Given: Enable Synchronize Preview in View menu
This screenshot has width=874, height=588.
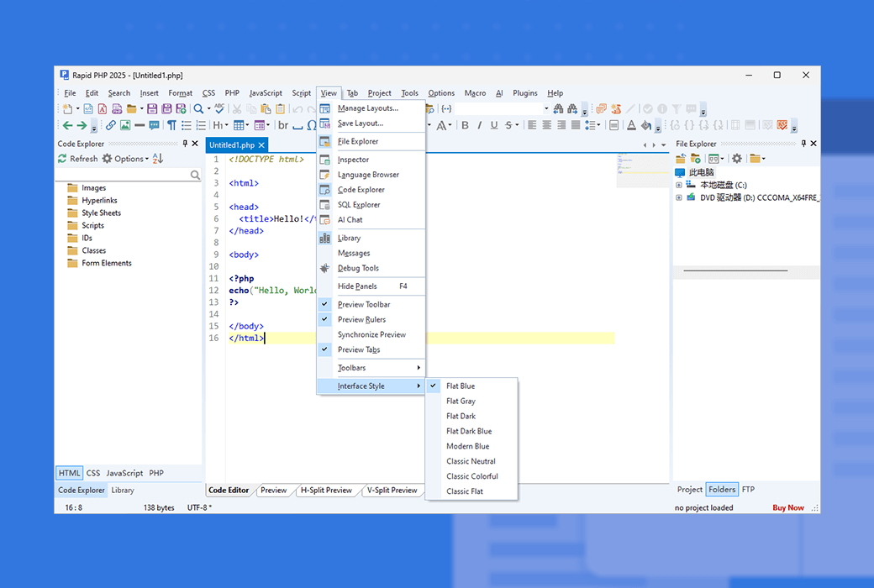Looking at the screenshot, I should click(x=371, y=334).
